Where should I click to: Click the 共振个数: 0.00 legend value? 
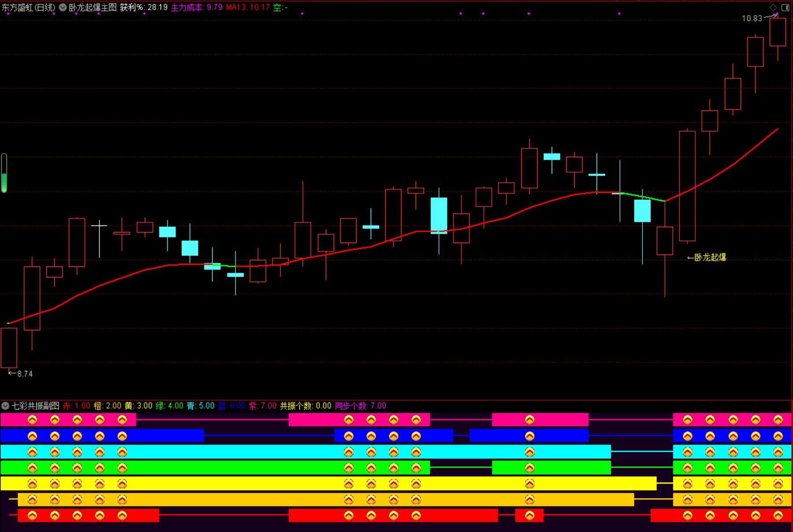306,406
